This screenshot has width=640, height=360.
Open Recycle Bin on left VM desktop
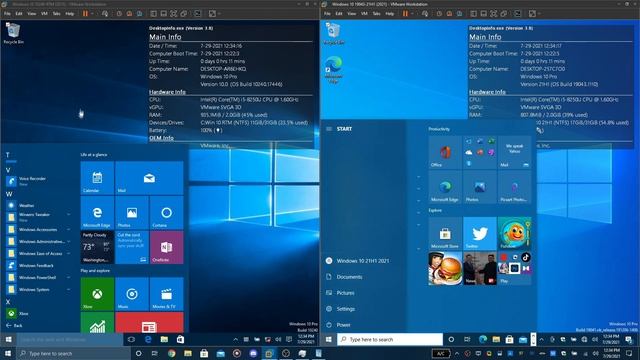click(13, 33)
